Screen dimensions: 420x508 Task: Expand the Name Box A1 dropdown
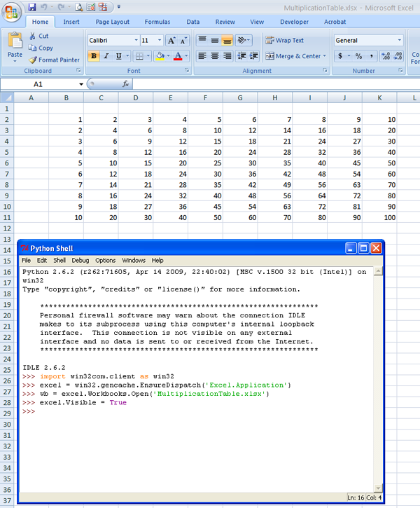pyautogui.click(x=81, y=84)
